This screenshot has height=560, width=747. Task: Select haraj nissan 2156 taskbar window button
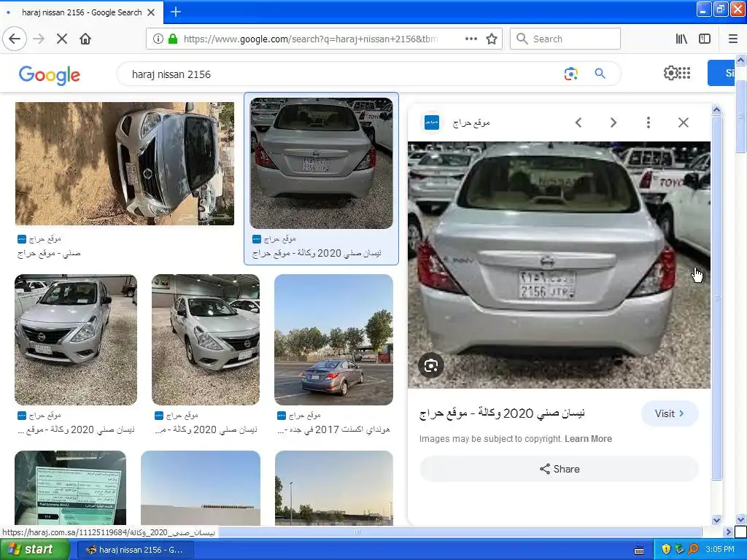click(134, 550)
